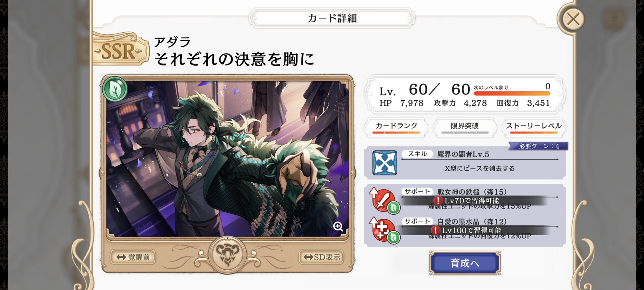Click the forest leaf attribute icon
644x290 pixels.
(115, 89)
